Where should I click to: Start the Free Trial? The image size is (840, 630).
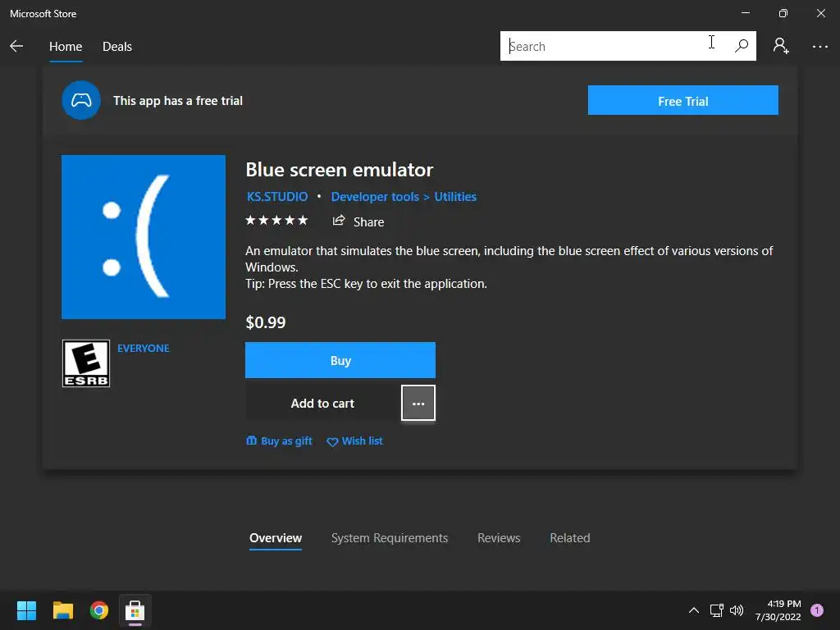point(683,100)
